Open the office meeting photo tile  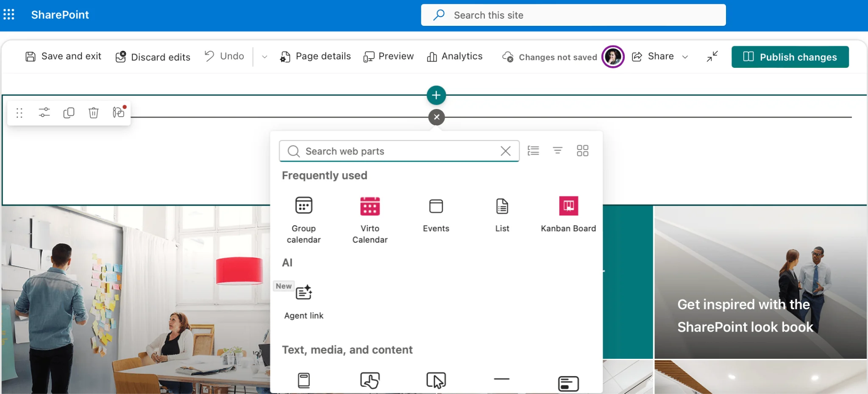[136, 299]
